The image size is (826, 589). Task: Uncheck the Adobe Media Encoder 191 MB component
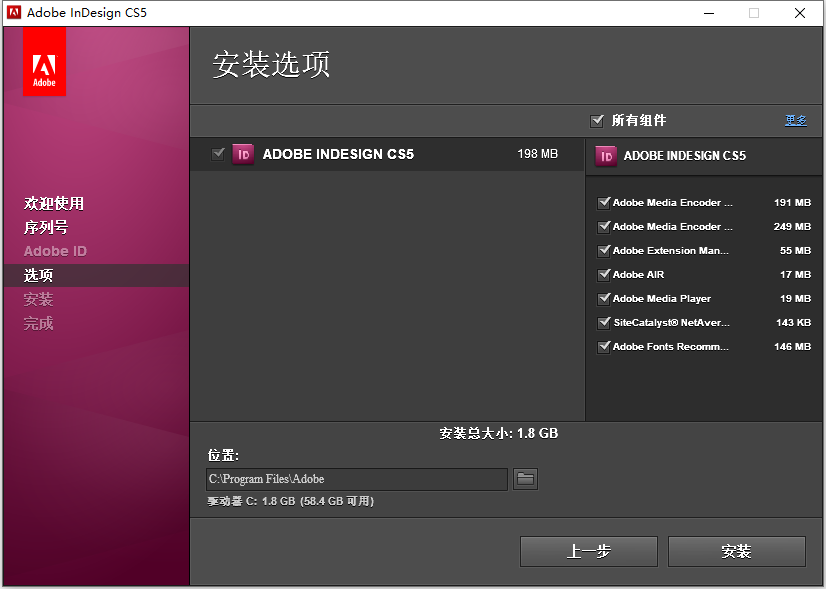coord(604,203)
